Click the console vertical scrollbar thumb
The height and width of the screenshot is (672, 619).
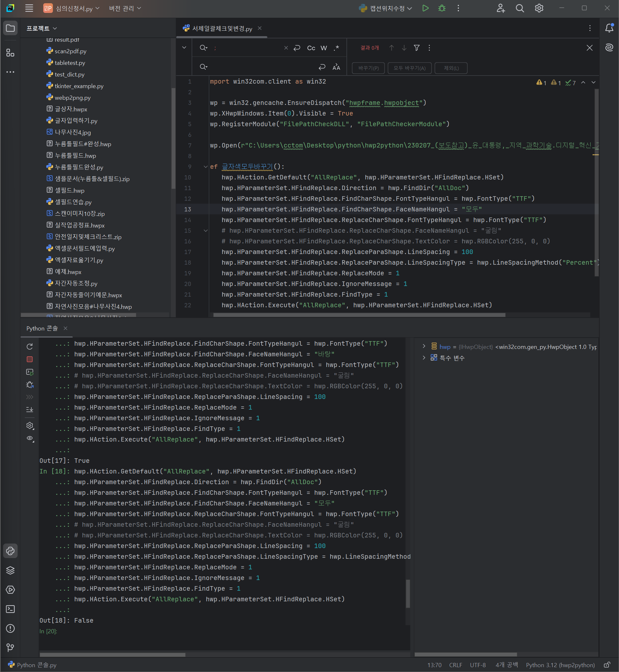click(x=408, y=594)
